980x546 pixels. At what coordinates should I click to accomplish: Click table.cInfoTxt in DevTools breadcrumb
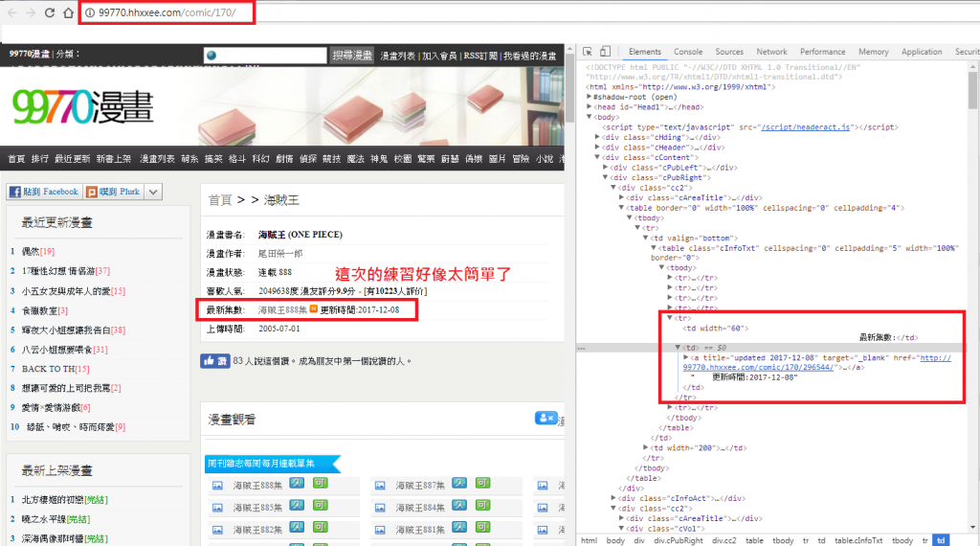[858, 540]
